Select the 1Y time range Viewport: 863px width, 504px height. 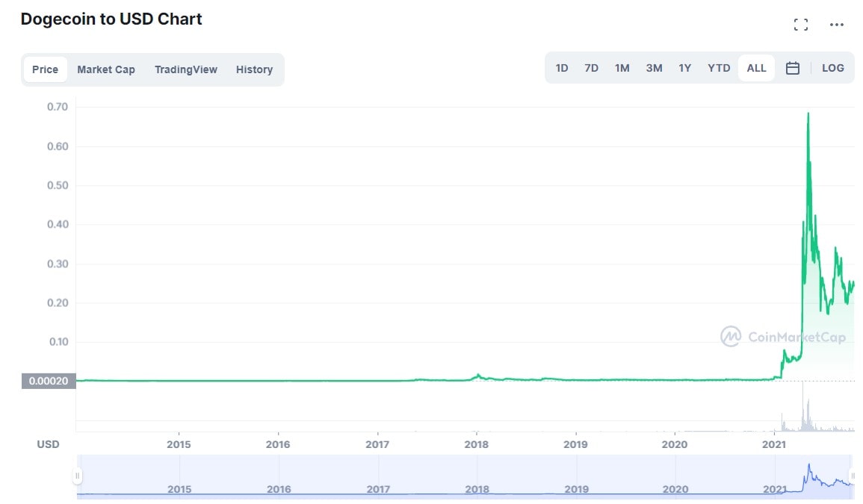(x=684, y=68)
